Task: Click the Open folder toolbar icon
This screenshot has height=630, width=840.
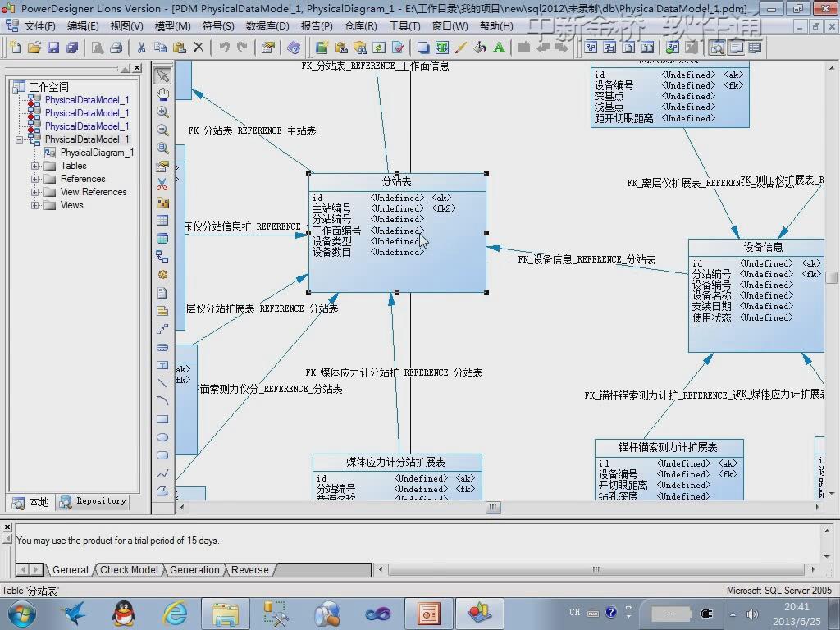Action: pyautogui.click(x=34, y=48)
